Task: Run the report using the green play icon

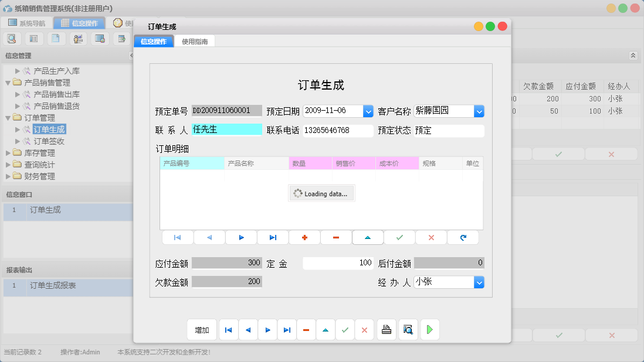Action: pos(429,329)
